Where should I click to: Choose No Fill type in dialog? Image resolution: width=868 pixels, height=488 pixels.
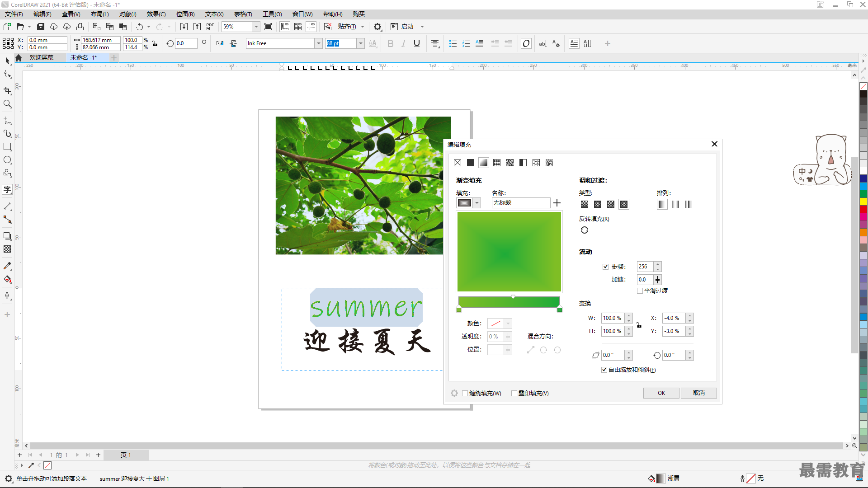[458, 163]
